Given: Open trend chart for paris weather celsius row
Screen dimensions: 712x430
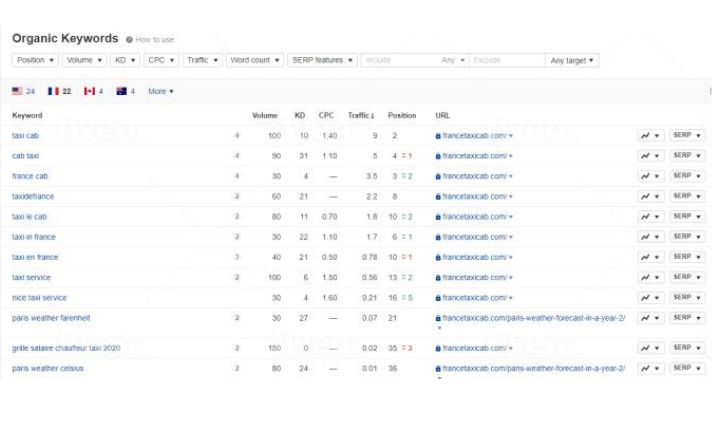Looking at the screenshot, I should click(651, 368).
